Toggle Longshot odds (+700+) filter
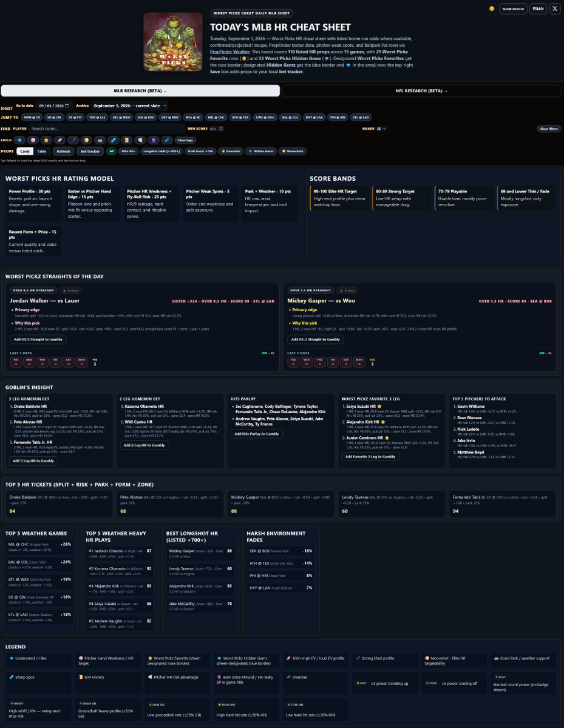 click(x=161, y=151)
